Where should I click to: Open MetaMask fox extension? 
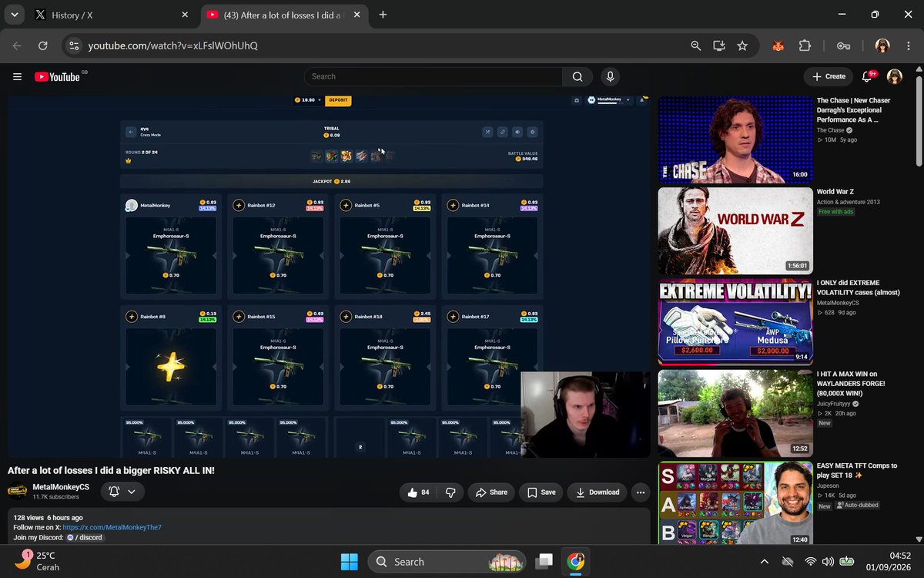click(x=778, y=46)
